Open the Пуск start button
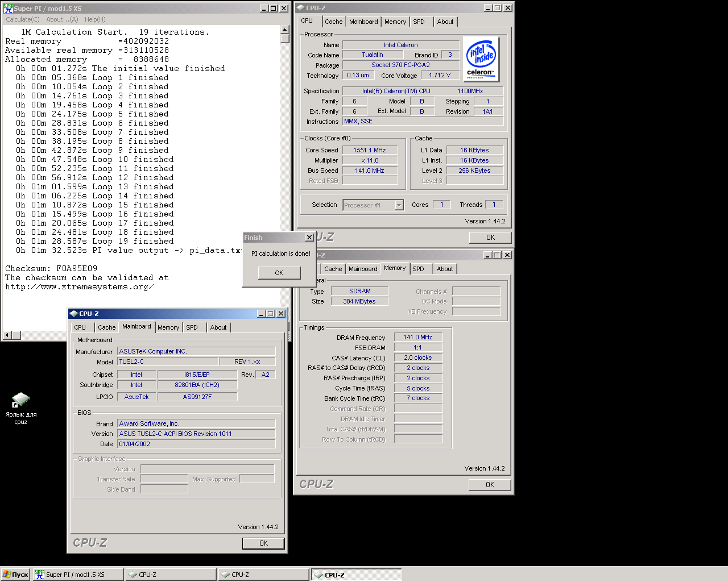728x582 pixels. (x=15, y=575)
